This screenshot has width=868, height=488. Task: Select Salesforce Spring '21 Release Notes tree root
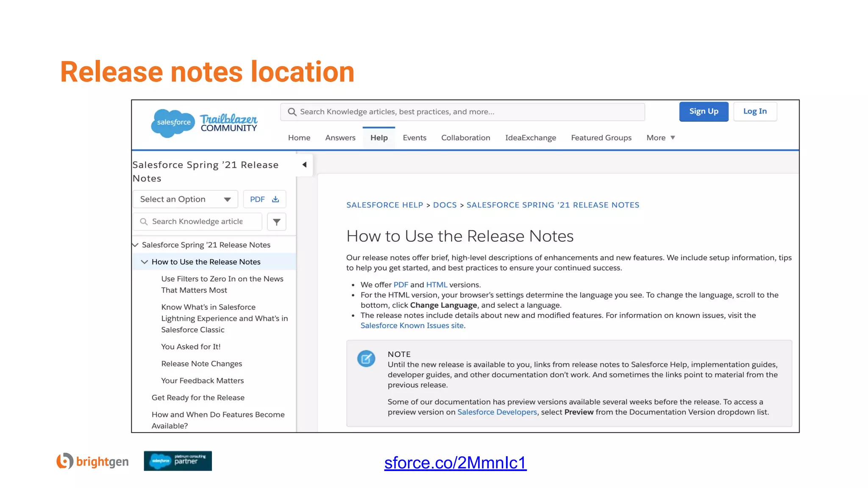point(206,245)
